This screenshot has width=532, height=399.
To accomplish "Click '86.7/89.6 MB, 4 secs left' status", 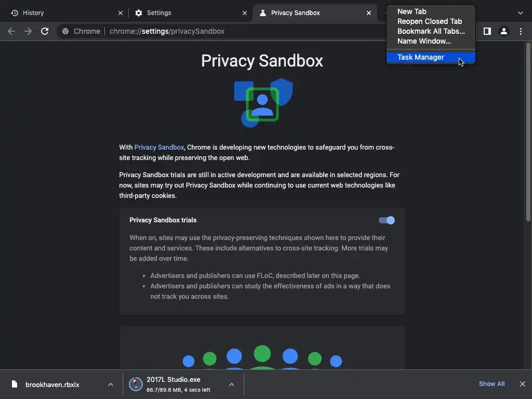I will [x=179, y=390].
